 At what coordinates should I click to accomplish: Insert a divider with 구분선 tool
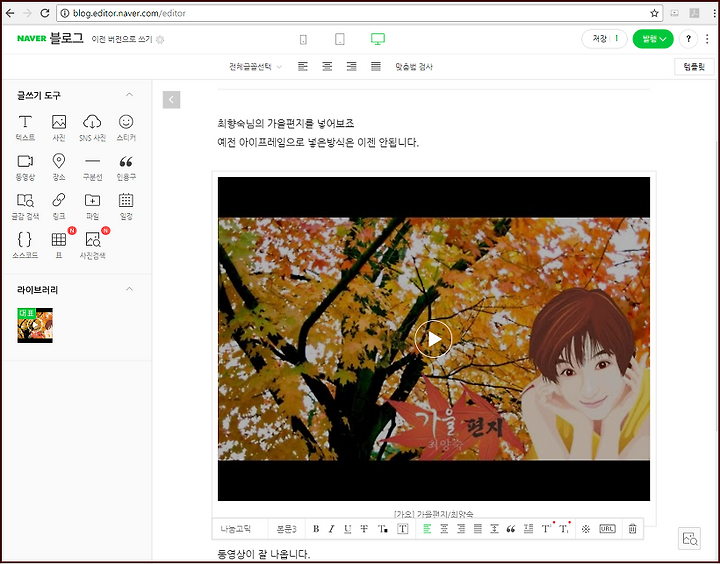click(x=92, y=167)
